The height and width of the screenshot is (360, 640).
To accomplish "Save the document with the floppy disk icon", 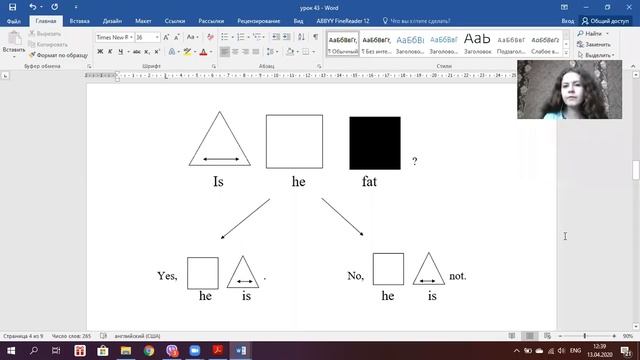I will click(12, 7).
